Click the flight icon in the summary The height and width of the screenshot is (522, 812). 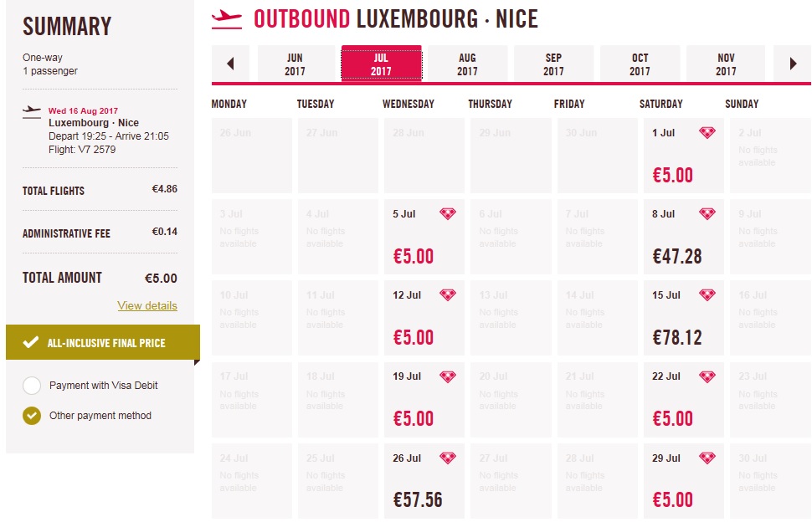tap(32, 112)
